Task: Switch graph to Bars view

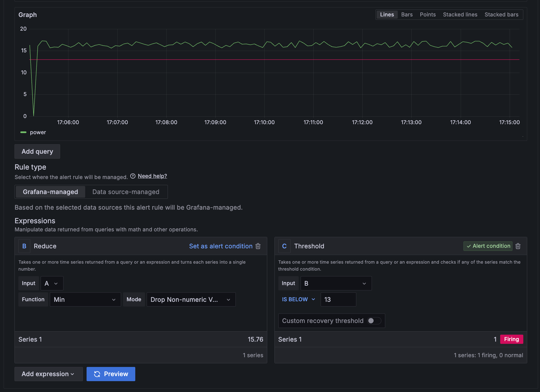Action: pos(407,15)
